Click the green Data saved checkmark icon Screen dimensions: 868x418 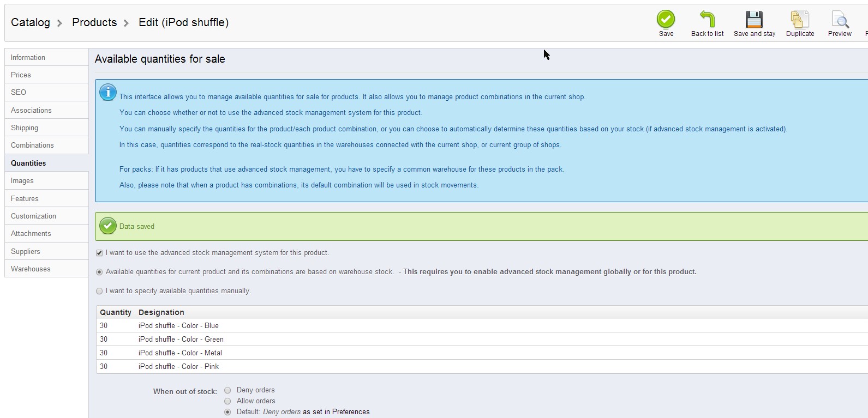(108, 226)
